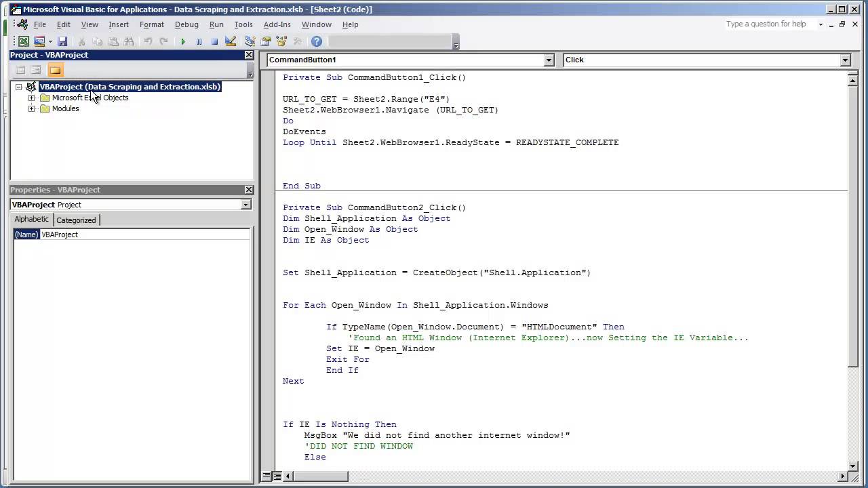Open Visual Basic Help question mark icon

click(317, 41)
